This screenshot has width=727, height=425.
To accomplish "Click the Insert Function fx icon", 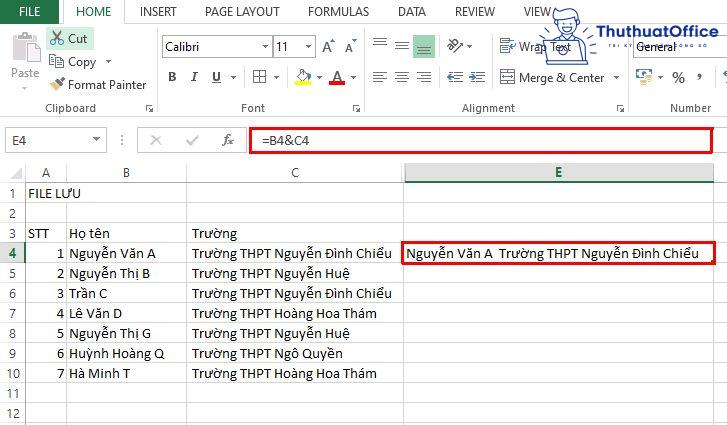I will [x=228, y=140].
